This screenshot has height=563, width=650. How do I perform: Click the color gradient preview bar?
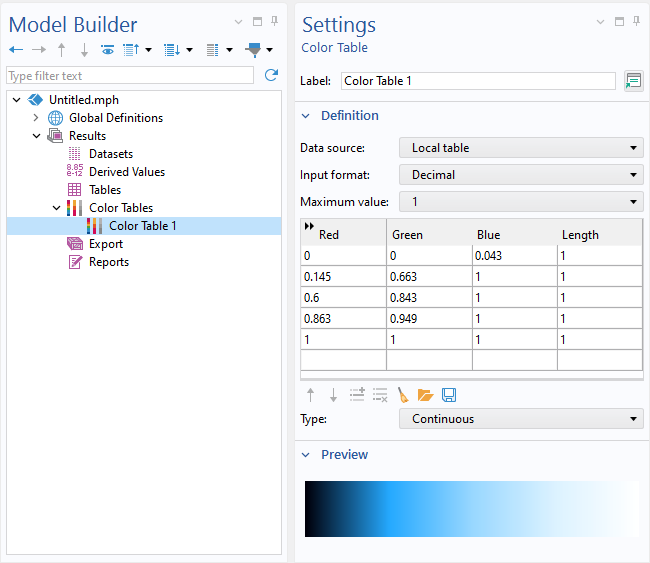pos(472,509)
